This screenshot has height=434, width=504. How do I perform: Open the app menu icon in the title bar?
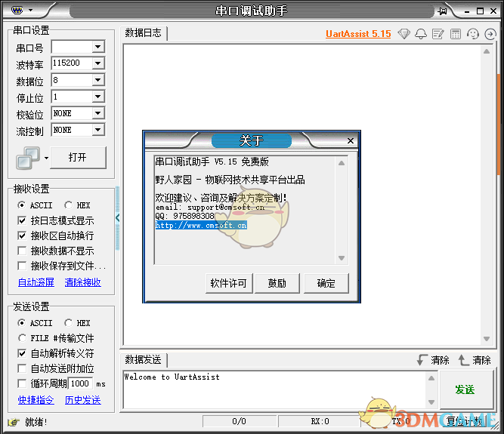pyautogui.click(x=17, y=11)
